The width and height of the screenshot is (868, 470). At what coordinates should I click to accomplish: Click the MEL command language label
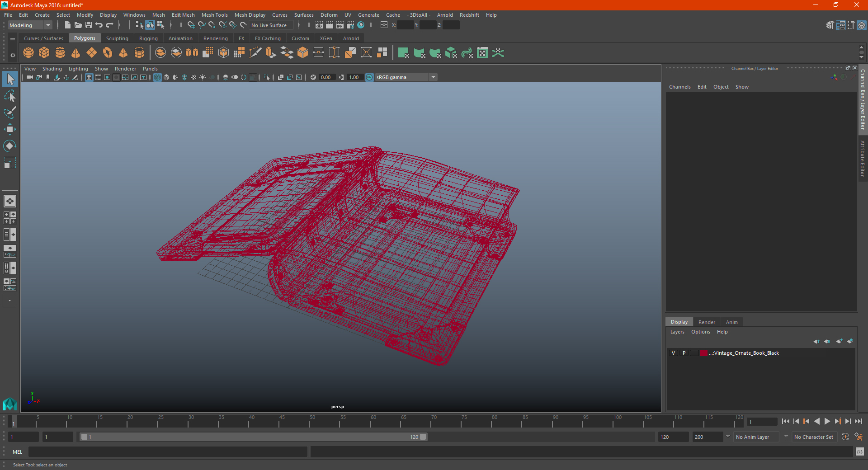click(18, 452)
